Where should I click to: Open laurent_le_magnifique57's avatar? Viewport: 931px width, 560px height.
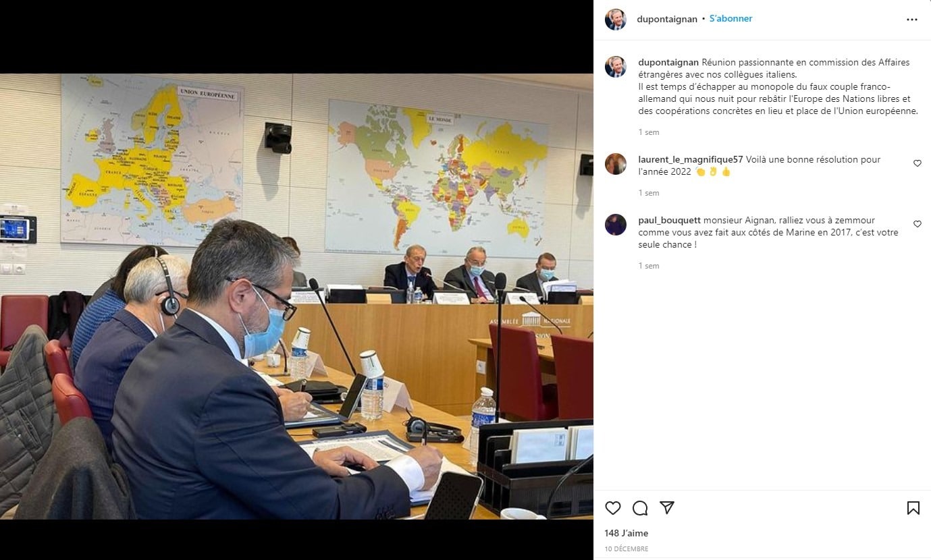pyautogui.click(x=615, y=164)
